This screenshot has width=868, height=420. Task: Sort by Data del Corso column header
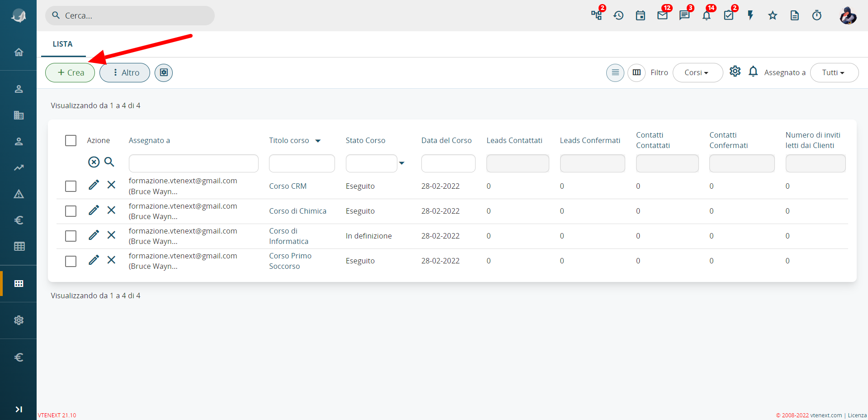coord(447,140)
